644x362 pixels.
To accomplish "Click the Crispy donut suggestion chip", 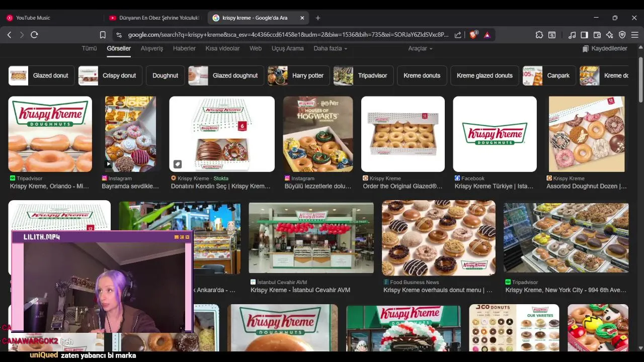I will (110, 75).
